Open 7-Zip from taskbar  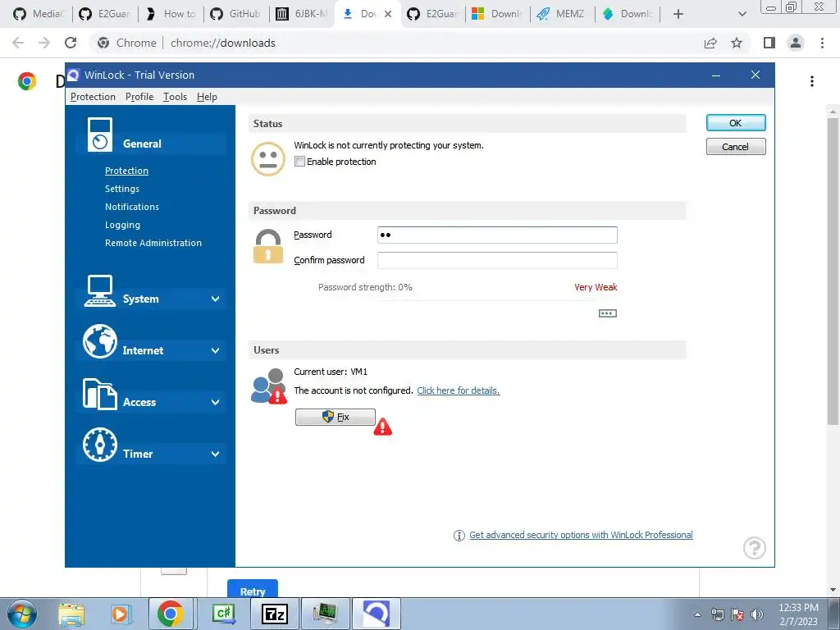(x=275, y=614)
